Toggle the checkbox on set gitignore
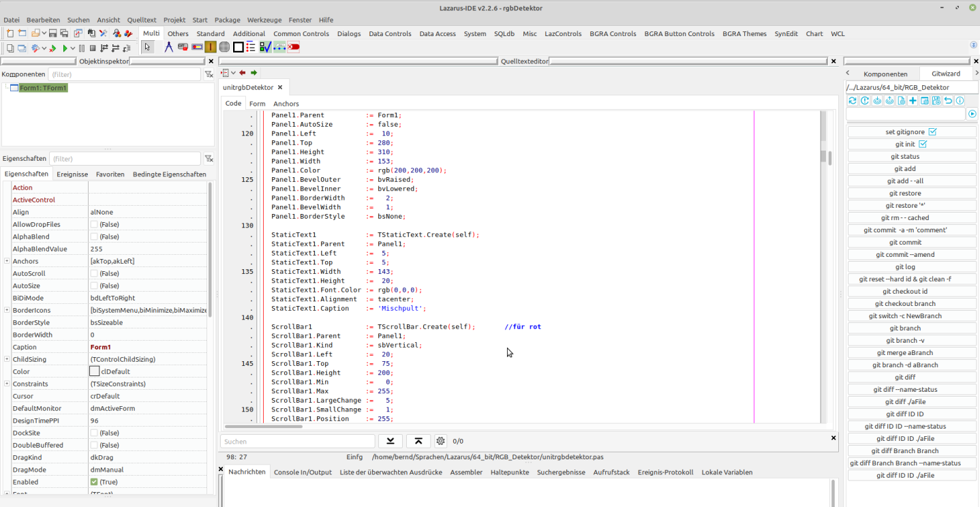980x507 pixels. pos(933,132)
